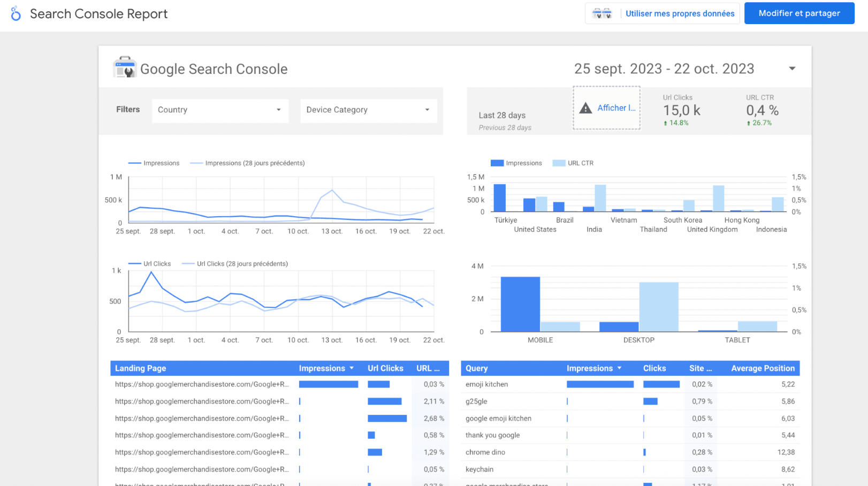
Task: Sort by Impressions in Query table
Action: [594, 368]
